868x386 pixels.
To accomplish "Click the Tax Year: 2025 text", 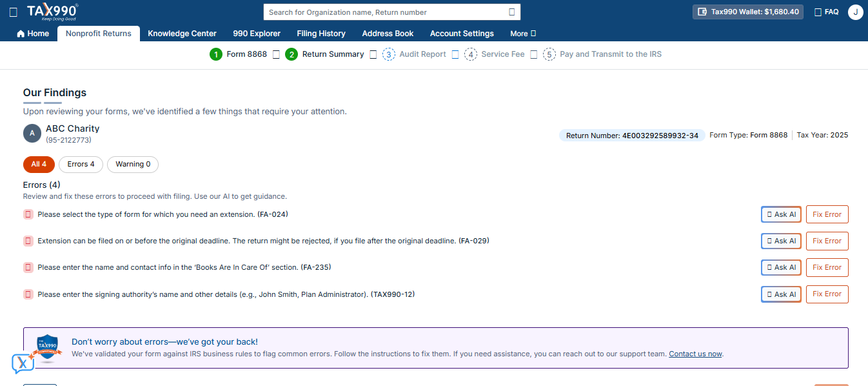I will click(x=822, y=136).
